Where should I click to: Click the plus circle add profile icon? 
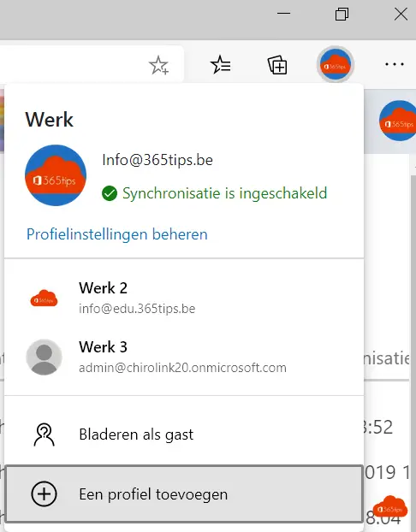[45, 494]
